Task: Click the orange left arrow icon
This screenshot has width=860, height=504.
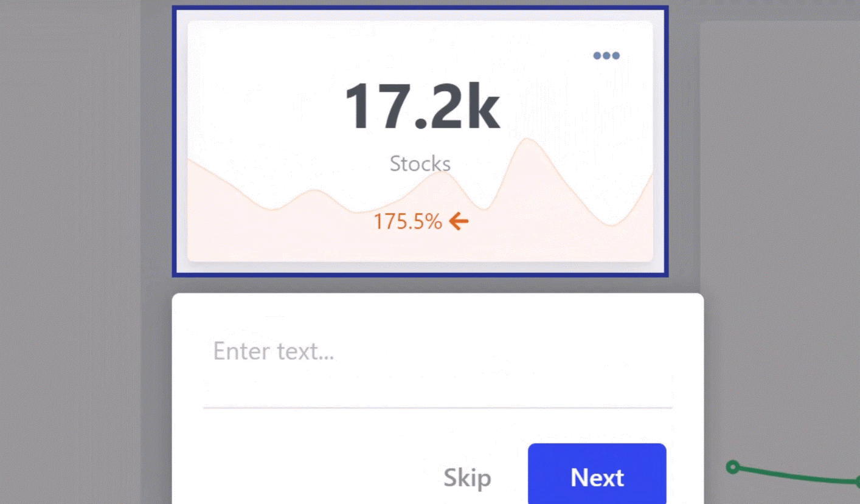Action: coord(459,222)
